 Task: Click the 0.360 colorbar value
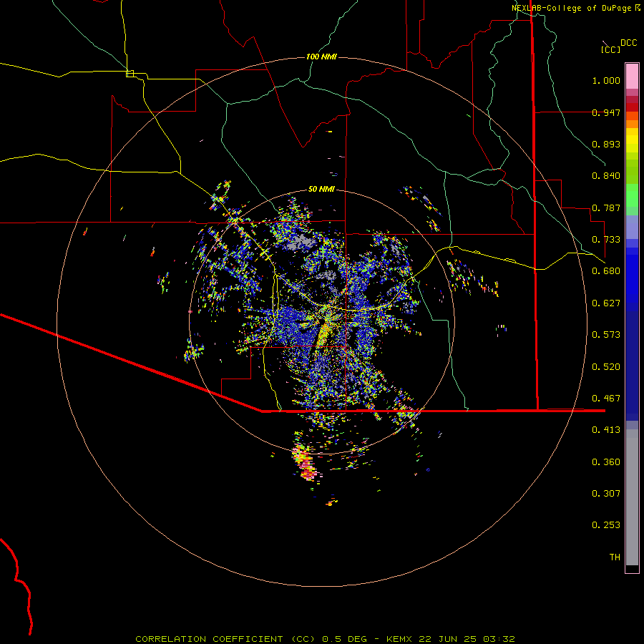point(606,462)
